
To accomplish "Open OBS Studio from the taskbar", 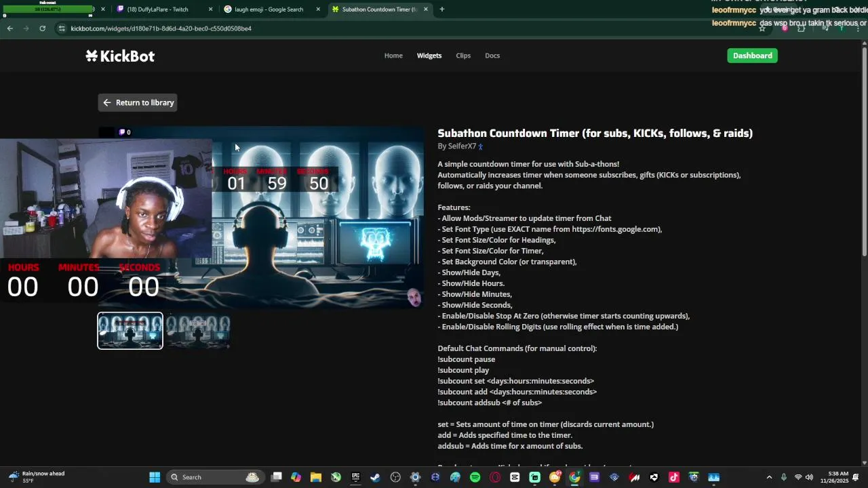I will tap(395, 477).
